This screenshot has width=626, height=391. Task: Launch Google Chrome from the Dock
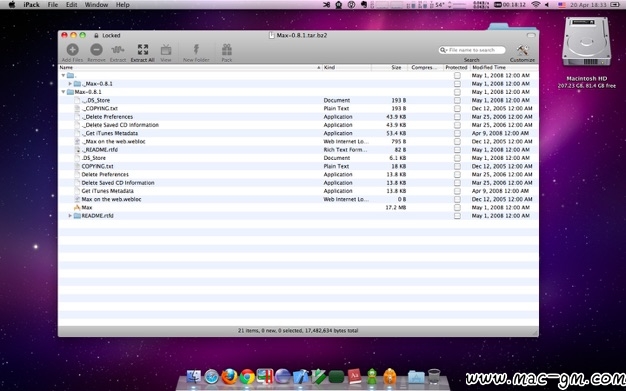point(247,376)
